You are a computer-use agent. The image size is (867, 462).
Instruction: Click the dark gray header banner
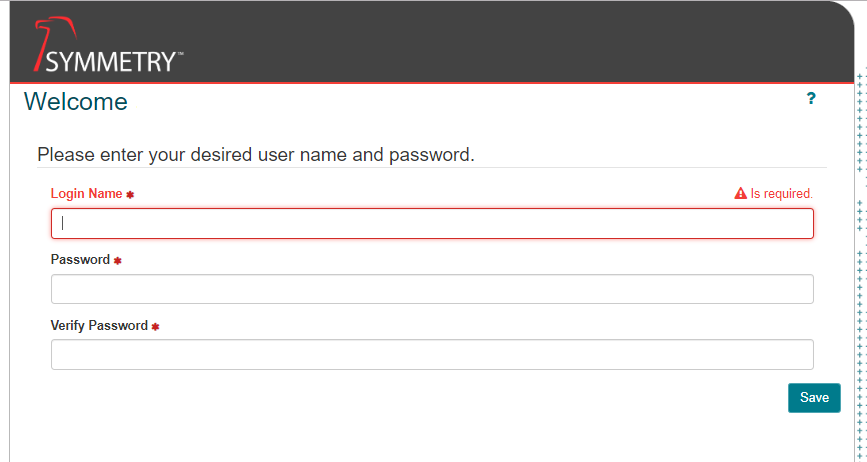[x=432, y=42]
